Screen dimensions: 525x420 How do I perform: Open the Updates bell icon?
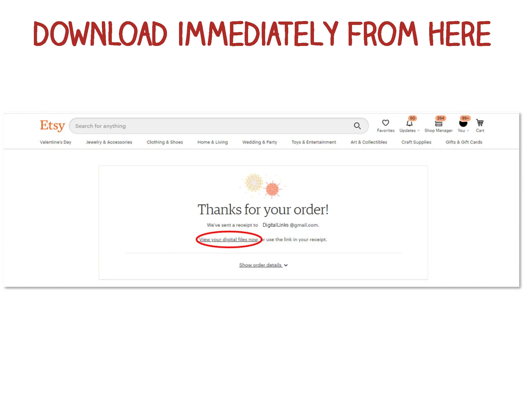pyautogui.click(x=409, y=123)
